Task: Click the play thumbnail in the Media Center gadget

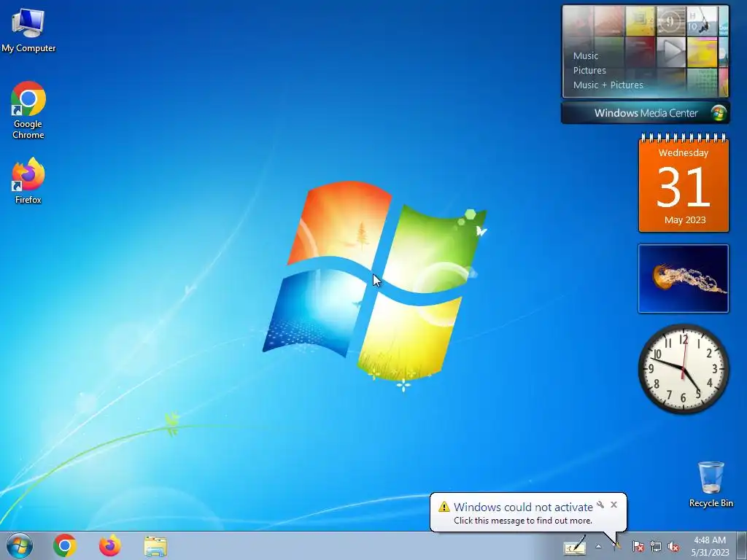Action: point(671,50)
